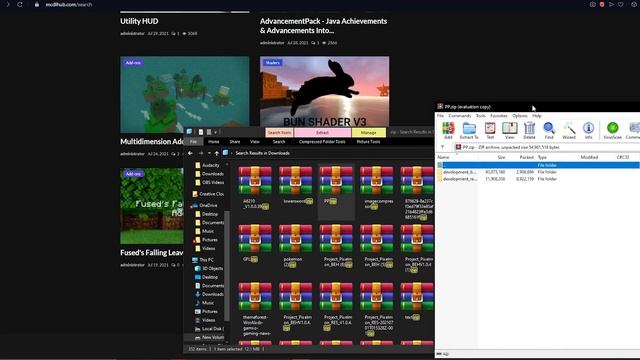Select the development_b... folder row in WinRAR
Viewport: 640px width, 360px height.
(538, 172)
